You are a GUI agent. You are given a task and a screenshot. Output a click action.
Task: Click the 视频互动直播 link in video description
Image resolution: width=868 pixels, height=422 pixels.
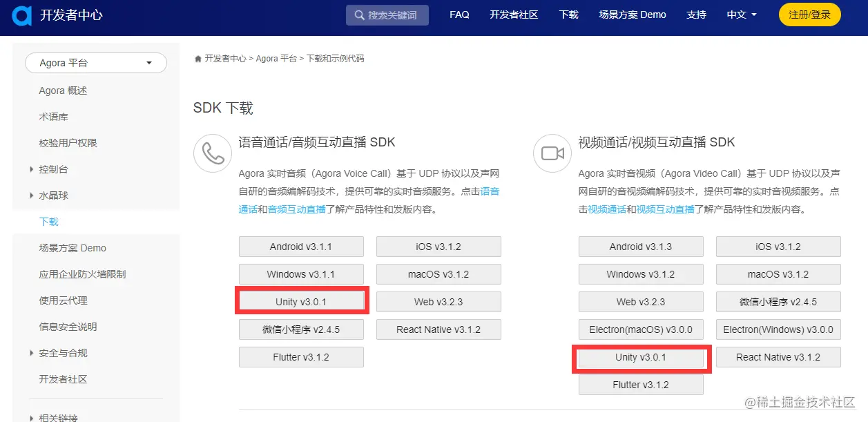click(665, 209)
